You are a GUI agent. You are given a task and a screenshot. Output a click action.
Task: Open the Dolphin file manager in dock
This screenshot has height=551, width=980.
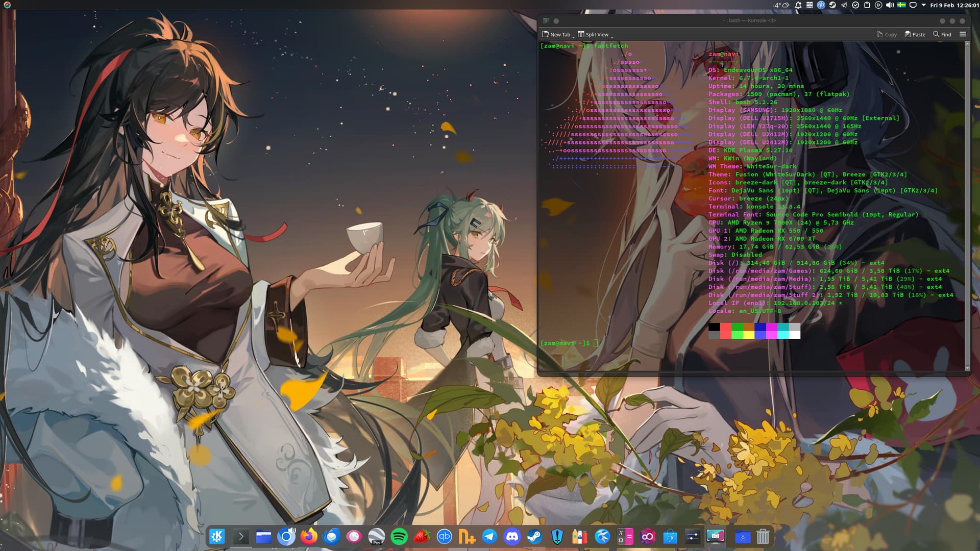(x=264, y=537)
